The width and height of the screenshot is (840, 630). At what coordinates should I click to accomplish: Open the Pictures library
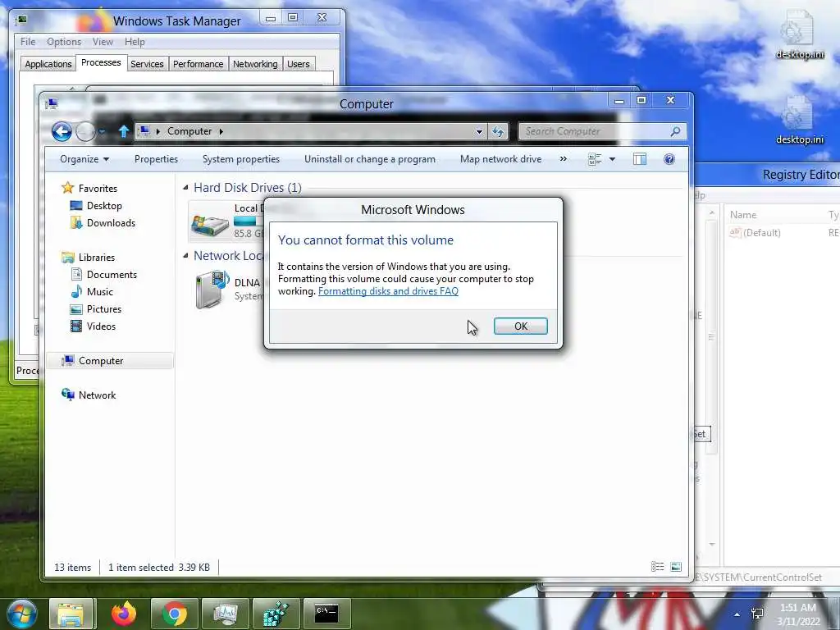pos(104,309)
